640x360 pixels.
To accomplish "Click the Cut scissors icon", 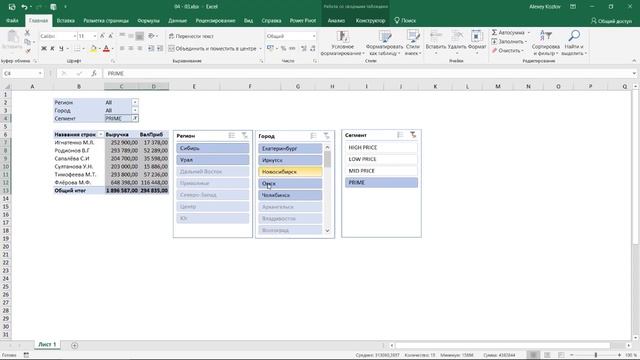I will coord(27,33).
